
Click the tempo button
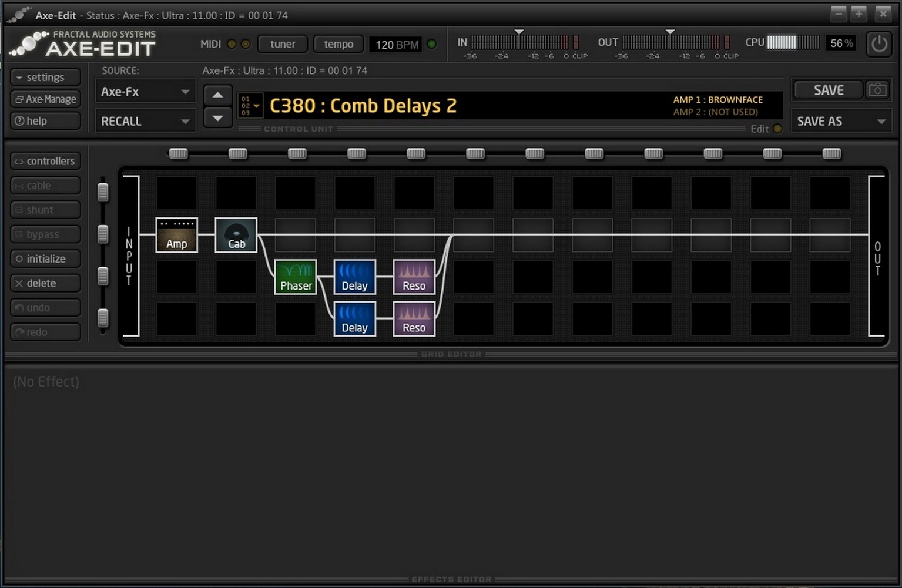[338, 44]
